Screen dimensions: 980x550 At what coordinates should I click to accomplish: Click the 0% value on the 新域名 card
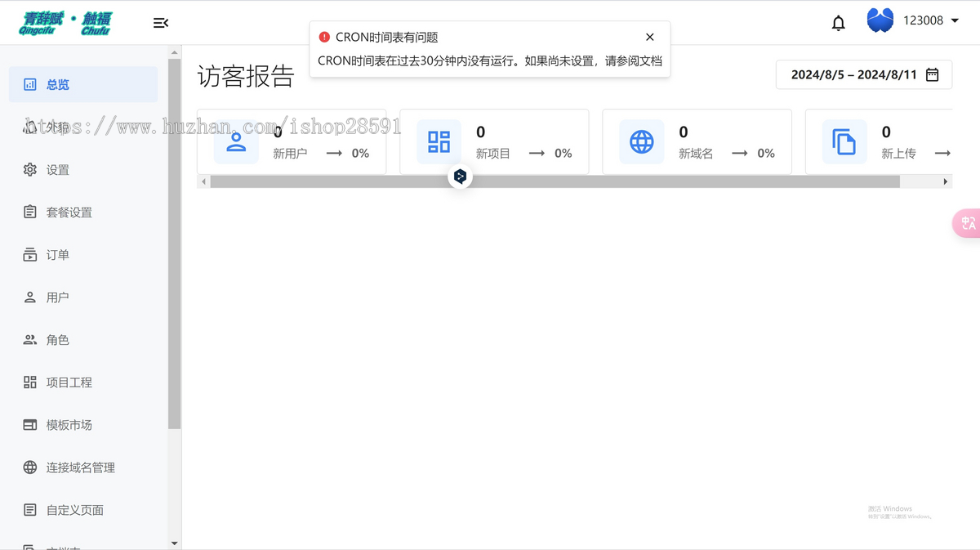766,153
